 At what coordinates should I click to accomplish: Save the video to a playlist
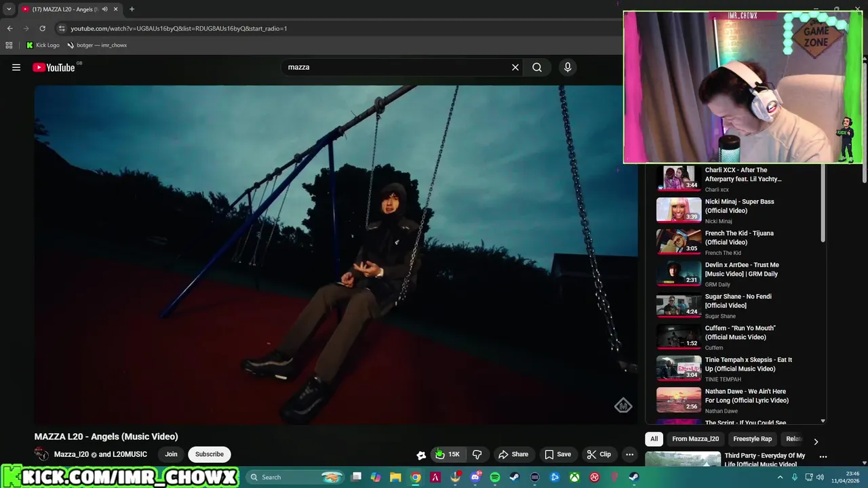[x=557, y=455]
